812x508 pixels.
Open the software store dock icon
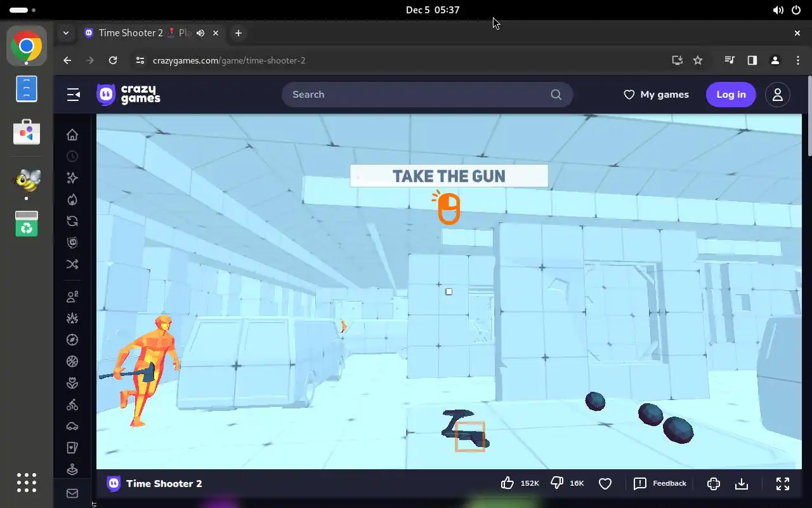[x=27, y=131]
